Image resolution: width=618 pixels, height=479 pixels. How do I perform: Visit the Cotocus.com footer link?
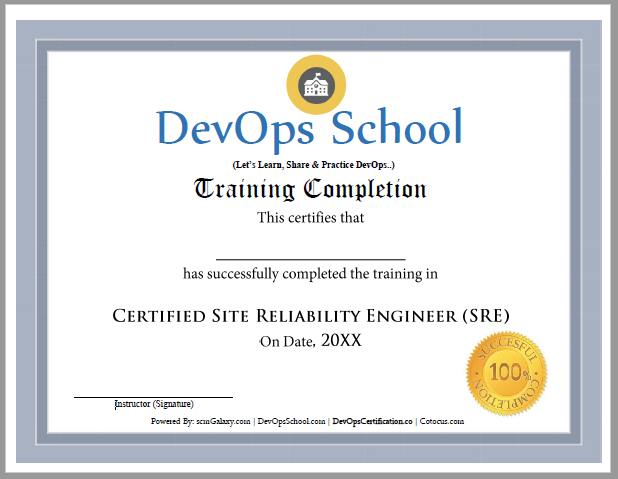click(x=442, y=422)
